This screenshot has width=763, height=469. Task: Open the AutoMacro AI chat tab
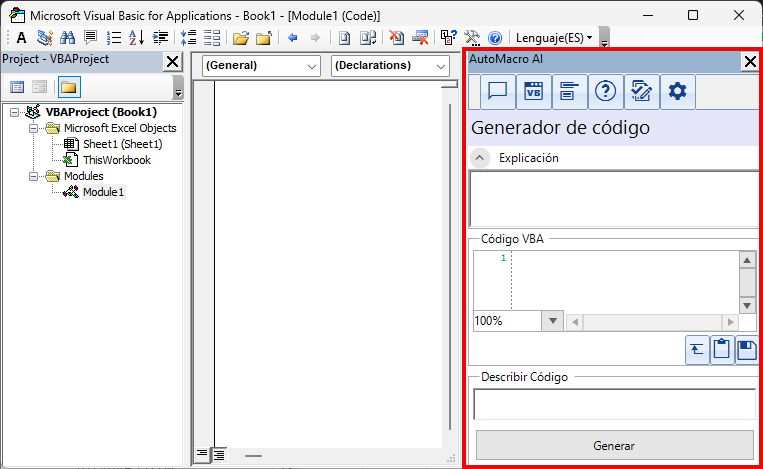[498, 91]
